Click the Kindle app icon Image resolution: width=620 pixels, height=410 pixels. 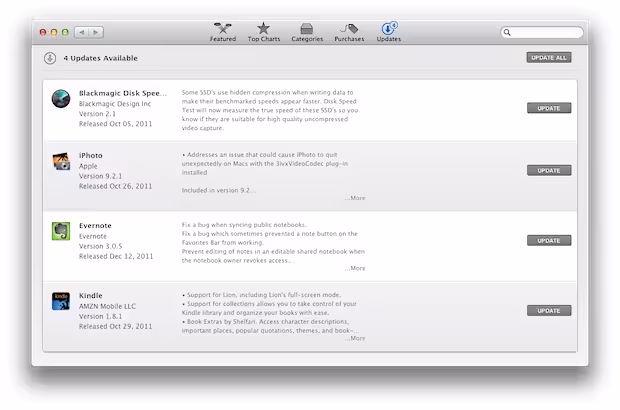61,301
